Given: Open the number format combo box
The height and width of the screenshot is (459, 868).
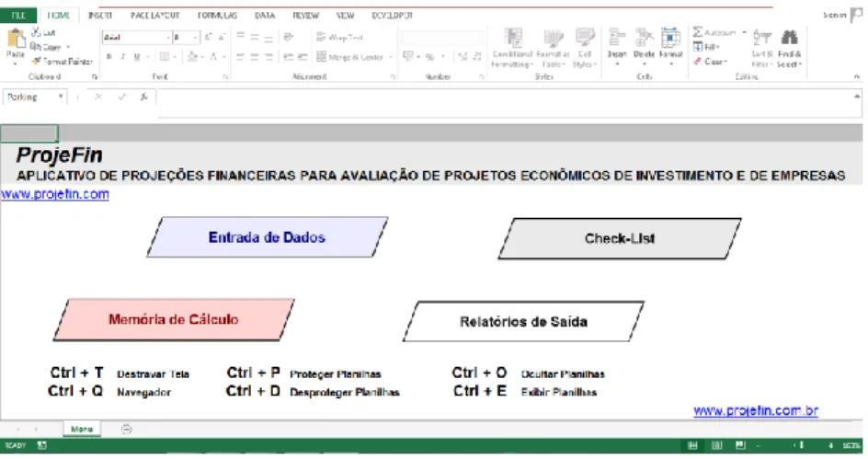Looking at the screenshot, I should (443, 37).
